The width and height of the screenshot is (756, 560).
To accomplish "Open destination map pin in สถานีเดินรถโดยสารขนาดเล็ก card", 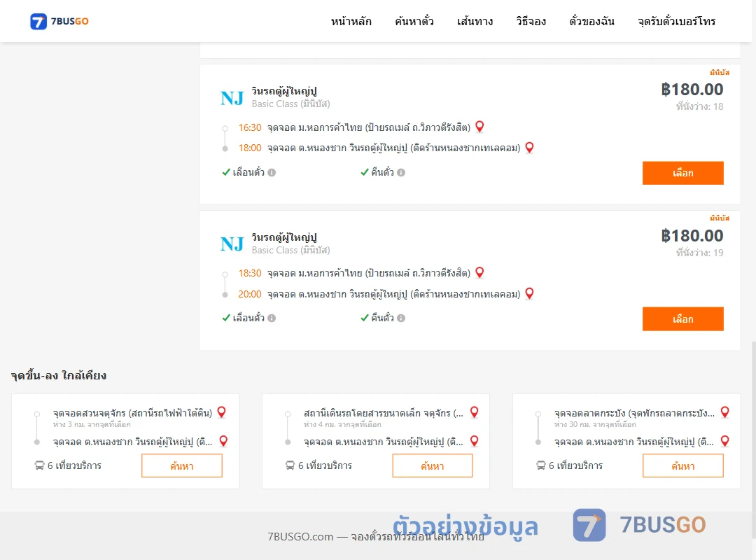I will tap(475, 441).
